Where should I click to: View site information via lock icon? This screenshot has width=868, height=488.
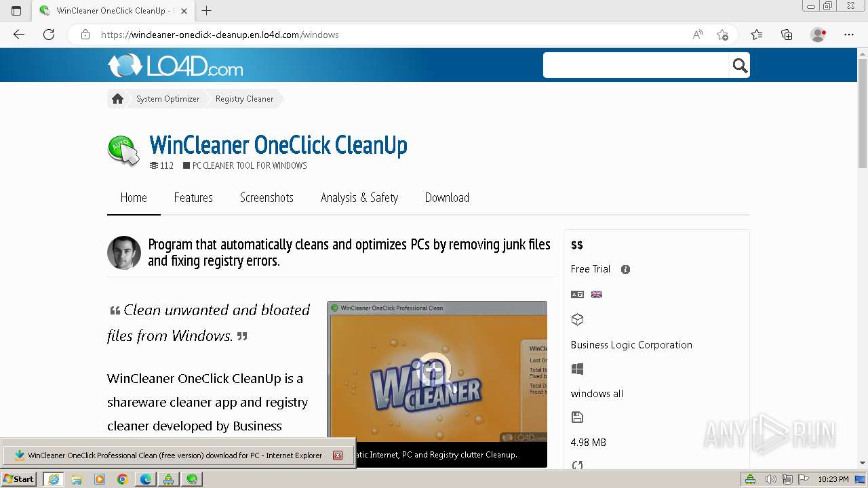(85, 35)
